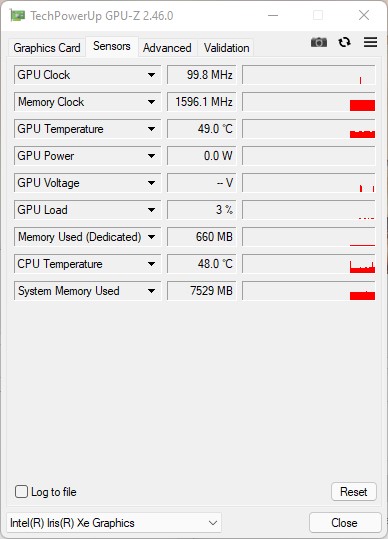Open the hamburger menu icon
Image resolution: width=388 pixels, height=539 pixels.
coord(370,42)
